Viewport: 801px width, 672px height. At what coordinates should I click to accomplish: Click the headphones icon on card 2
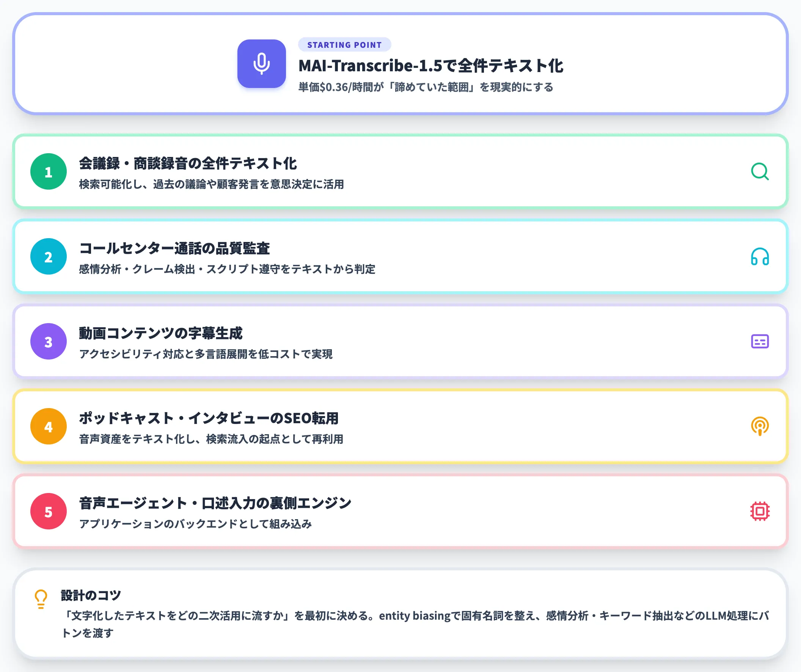[x=759, y=257]
